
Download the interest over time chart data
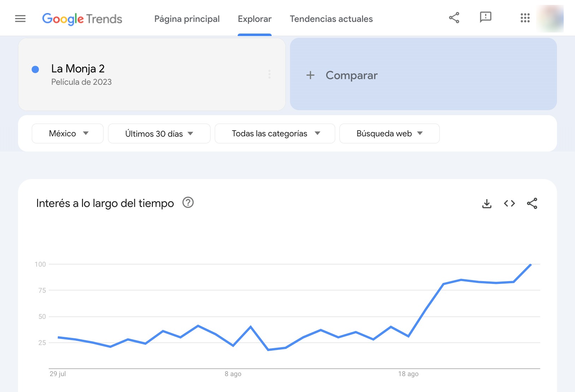click(487, 203)
